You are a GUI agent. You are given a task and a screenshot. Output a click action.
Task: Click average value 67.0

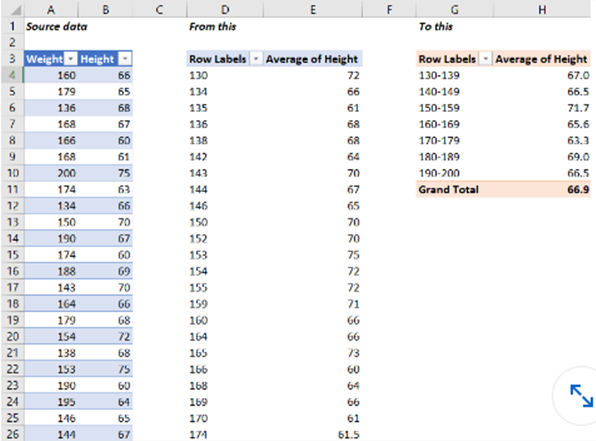point(578,75)
